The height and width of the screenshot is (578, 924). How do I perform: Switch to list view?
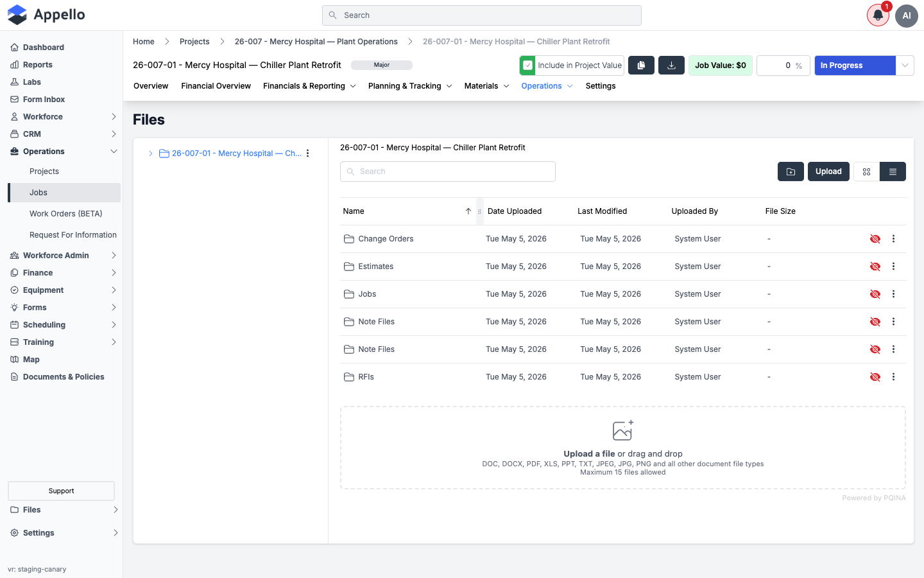pos(893,171)
